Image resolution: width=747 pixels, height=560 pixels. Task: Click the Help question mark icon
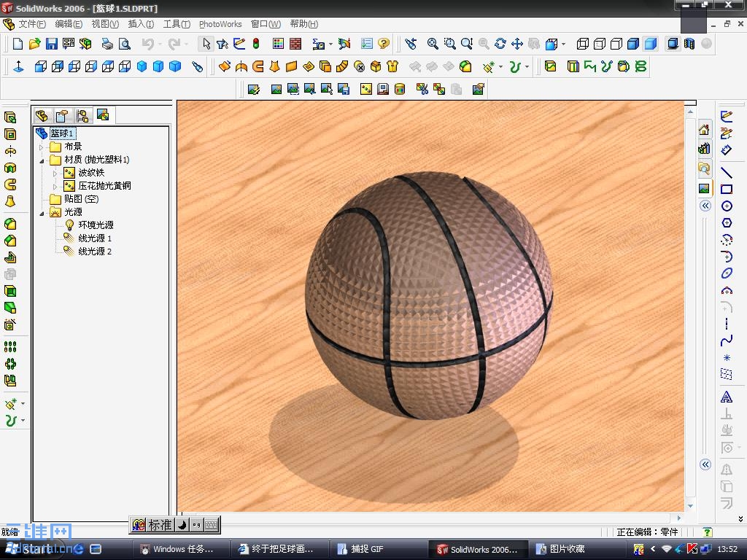[384, 44]
